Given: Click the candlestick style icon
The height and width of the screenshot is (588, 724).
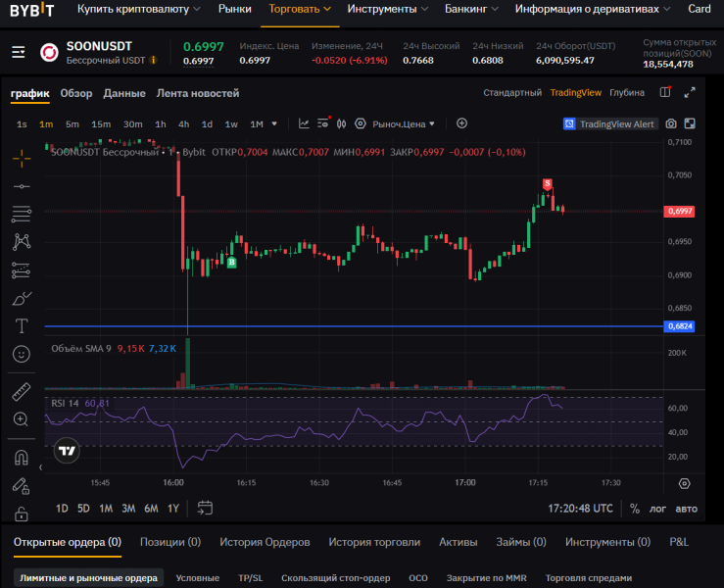Looking at the screenshot, I should click(x=342, y=123).
